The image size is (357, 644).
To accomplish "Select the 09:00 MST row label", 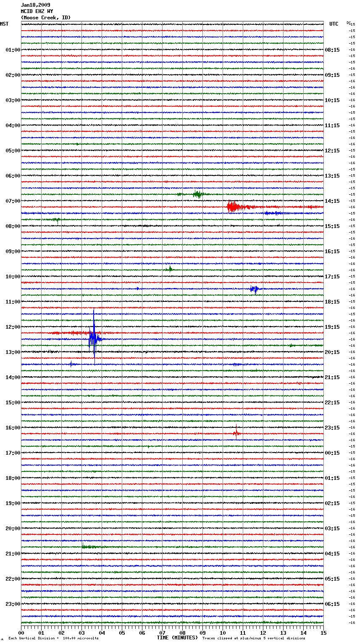I will coord(13,251).
